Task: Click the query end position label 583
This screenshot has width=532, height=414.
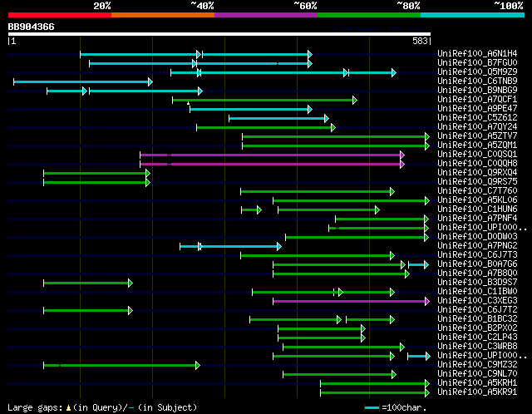Action: [x=420, y=41]
